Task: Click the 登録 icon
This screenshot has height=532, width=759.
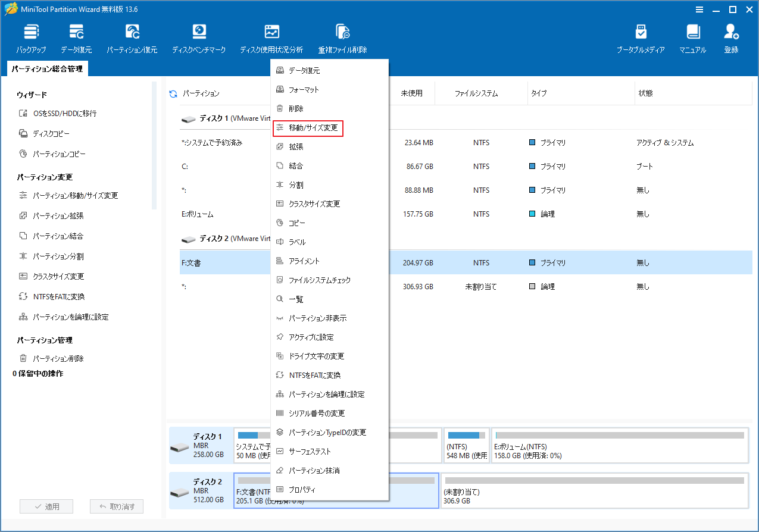Action: click(730, 37)
